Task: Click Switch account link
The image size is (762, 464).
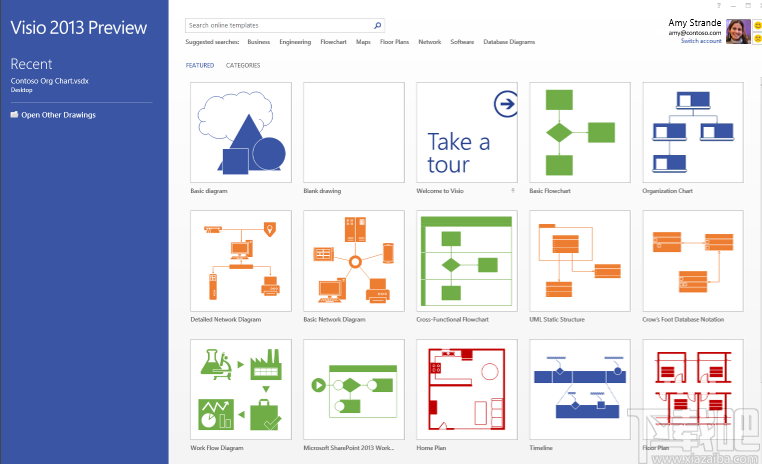Action: 701,41
